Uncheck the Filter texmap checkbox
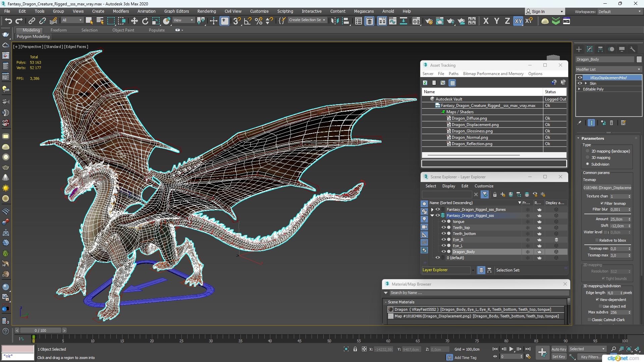Image resolution: width=644 pixels, height=362 pixels. 602,203
